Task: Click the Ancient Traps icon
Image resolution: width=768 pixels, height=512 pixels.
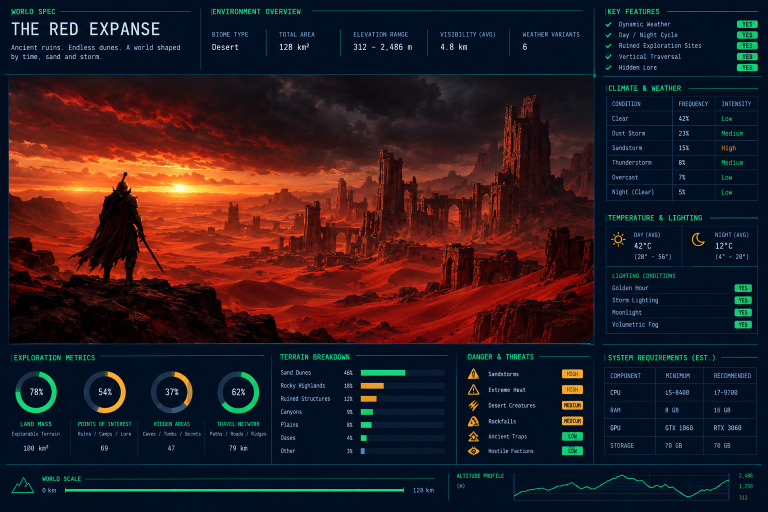Action: click(x=473, y=436)
